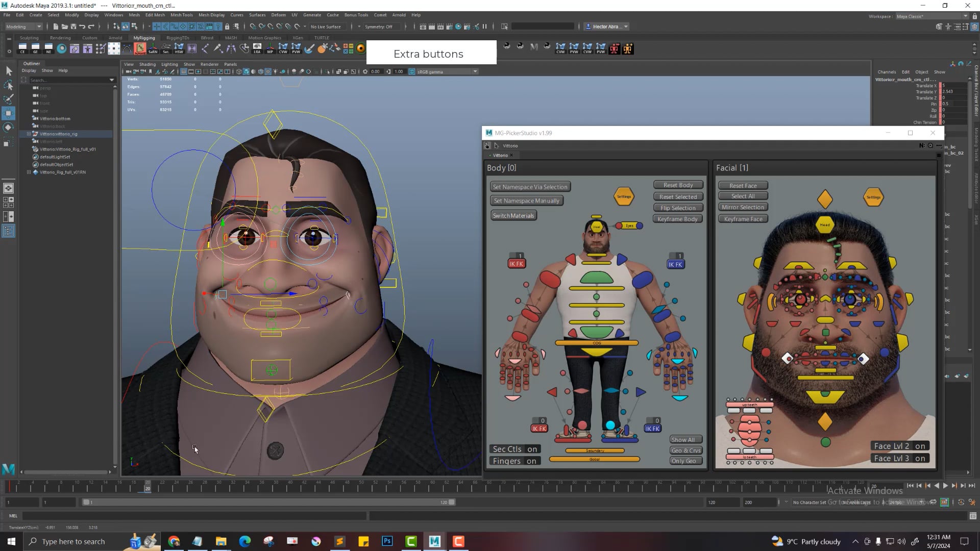This screenshot has height=551, width=980.
Task: Click the undo arrow icon
Action: point(82,27)
